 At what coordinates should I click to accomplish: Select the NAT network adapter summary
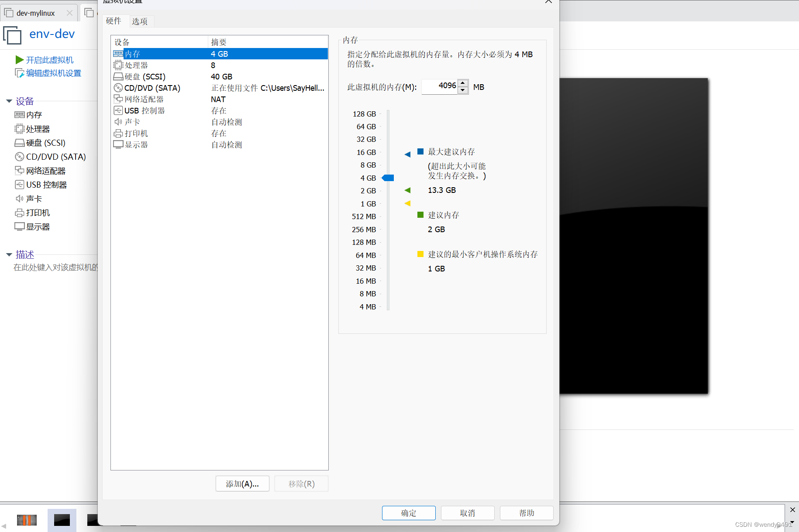(x=218, y=99)
